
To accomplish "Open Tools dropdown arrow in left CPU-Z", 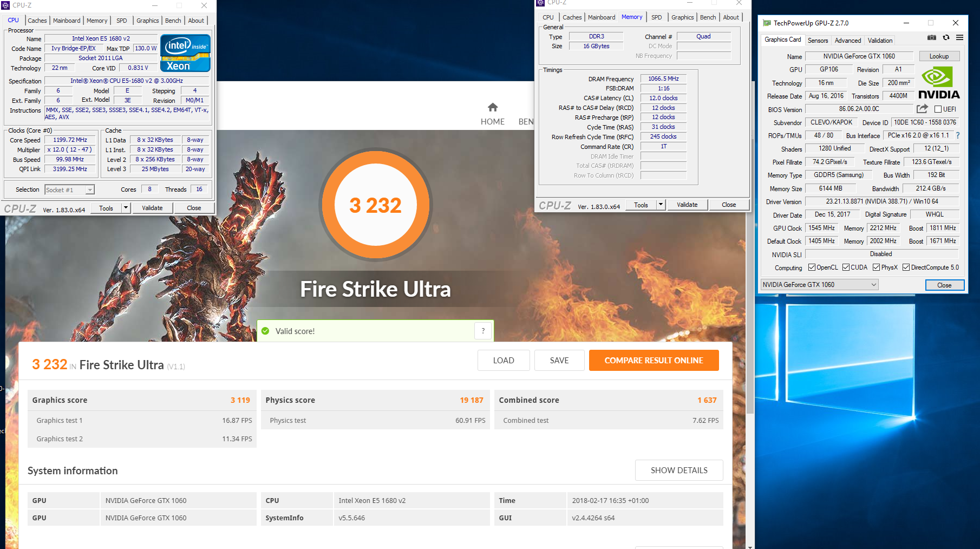I will click(x=126, y=208).
